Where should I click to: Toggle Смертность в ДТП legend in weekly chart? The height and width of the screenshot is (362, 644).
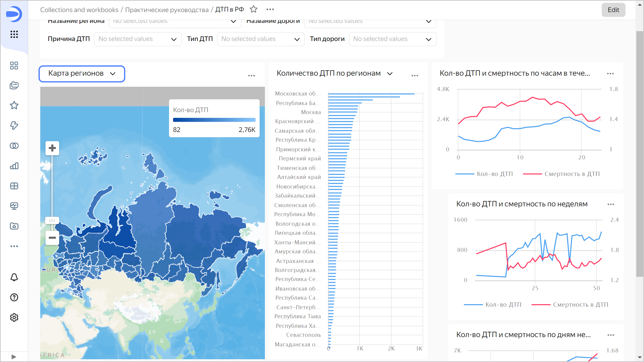click(x=580, y=305)
